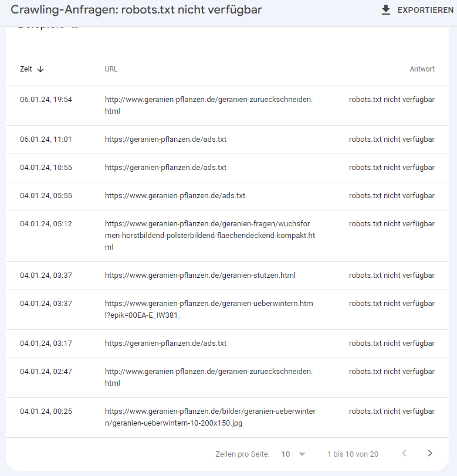Click the geranien-stutzen.html URL
The height and width of the screenshot is (476, 457).
pos(200,276)
